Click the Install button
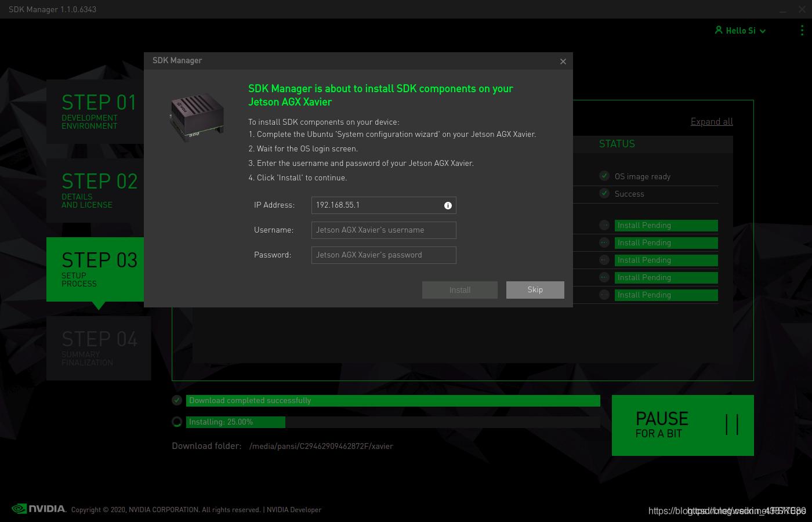Viewport: 812px width, 522px height. [460, 290]
